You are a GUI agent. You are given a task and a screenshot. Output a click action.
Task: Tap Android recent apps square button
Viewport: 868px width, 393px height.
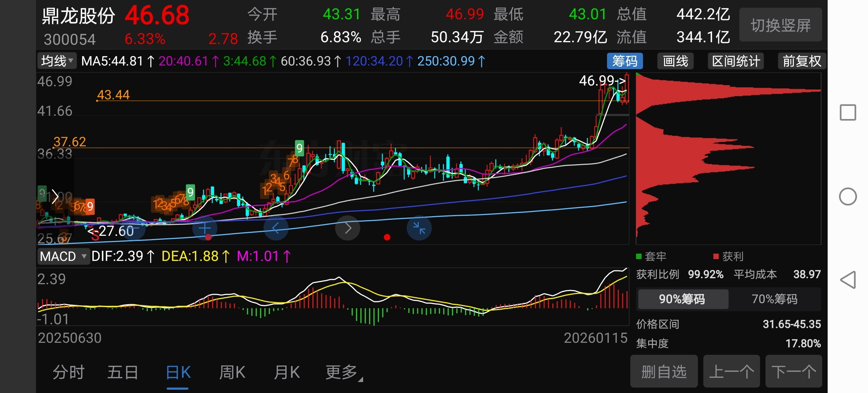848,112
